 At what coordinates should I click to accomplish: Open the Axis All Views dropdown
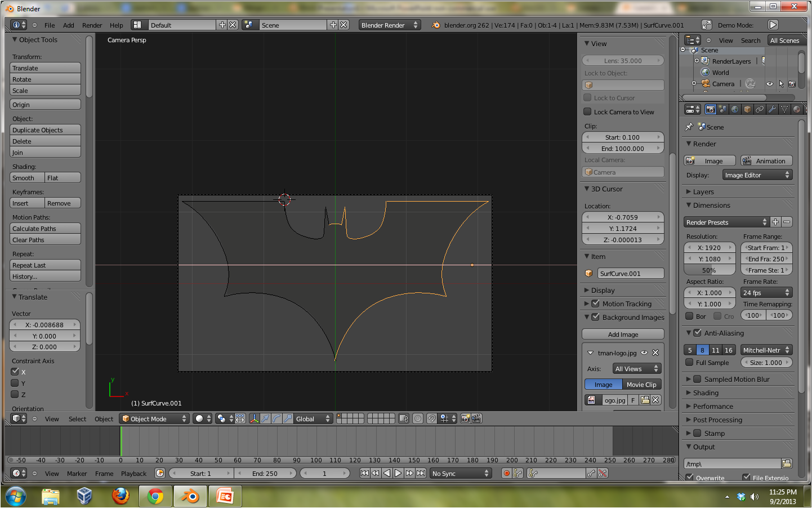[637, 369]
